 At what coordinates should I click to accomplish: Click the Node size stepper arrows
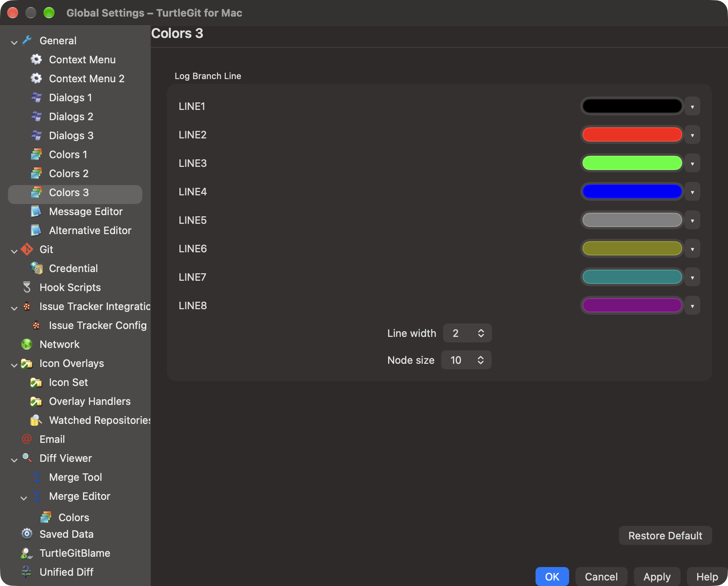481,360
